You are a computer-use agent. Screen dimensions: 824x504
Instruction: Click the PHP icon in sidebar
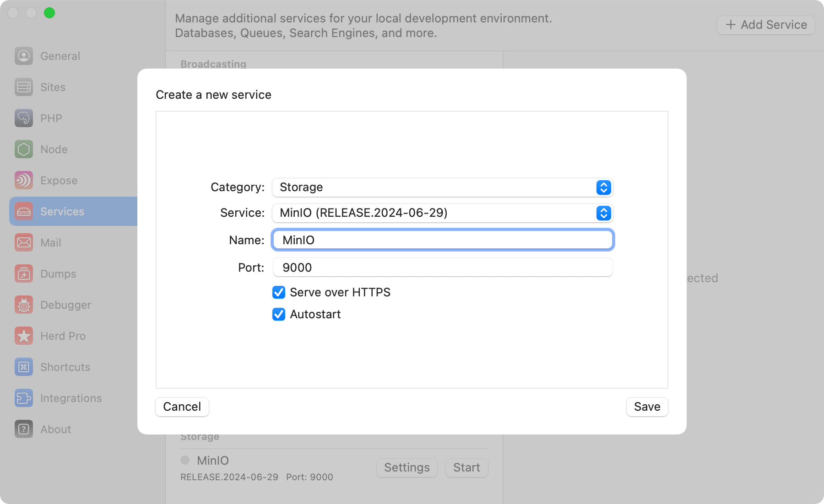(x=23, y=118)
